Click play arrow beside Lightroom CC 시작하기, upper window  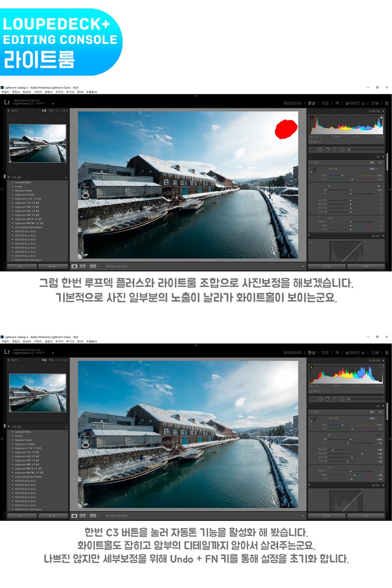53,104
